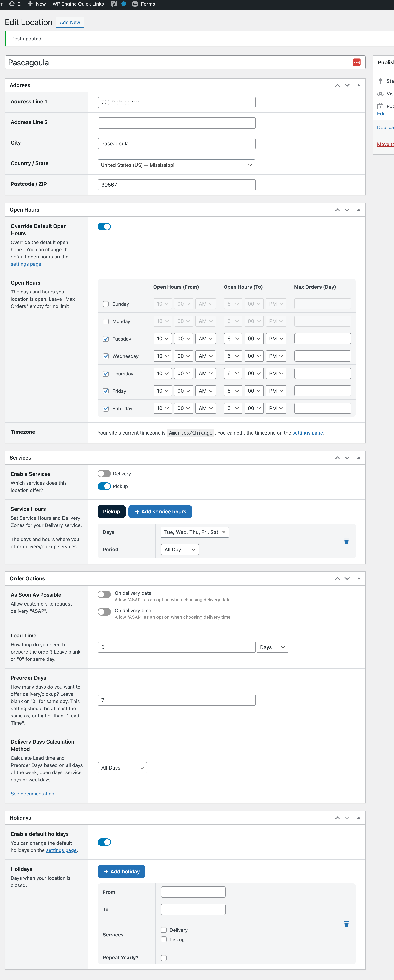
Task: Toggle Override Default Open Hours switch
Action: (x=104, y=227)
